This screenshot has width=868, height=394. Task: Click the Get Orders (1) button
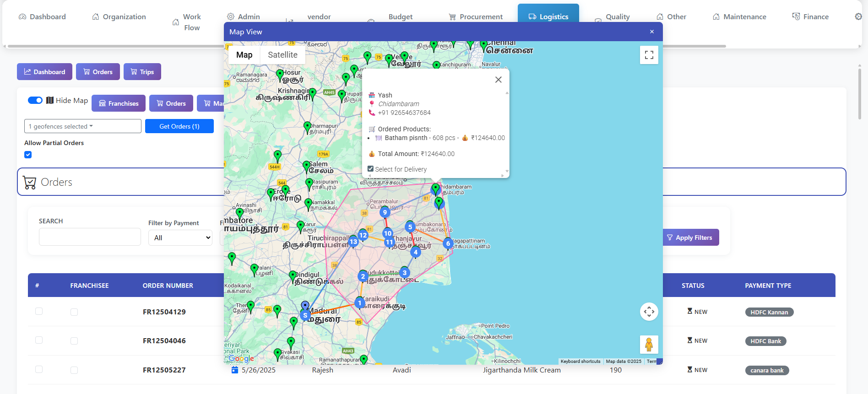tap(179, 126)
